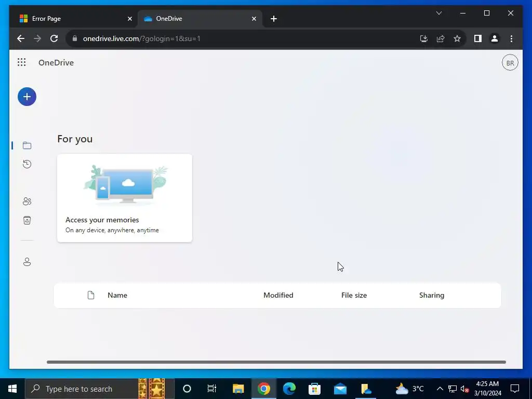Viewport: 532px width, 399px height.
Task: Toggle the Chrome side panel
Action: point(478,38)
